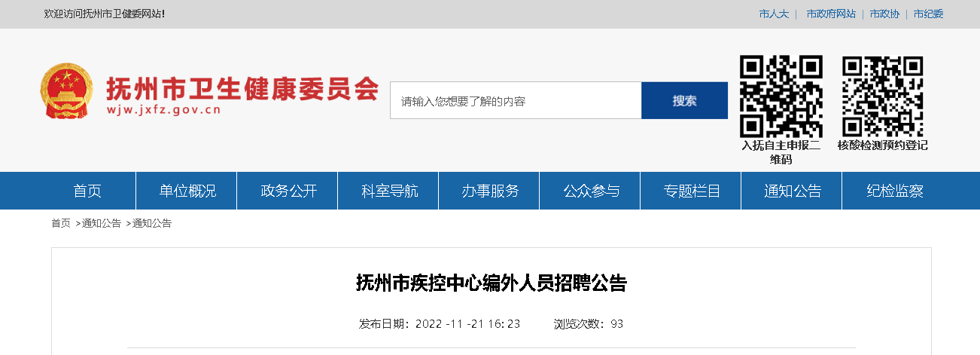This screenshot has height=355, width=980.
Task: Open the 入抚自主申报 QR code image
Action: [x=781, y=96]
